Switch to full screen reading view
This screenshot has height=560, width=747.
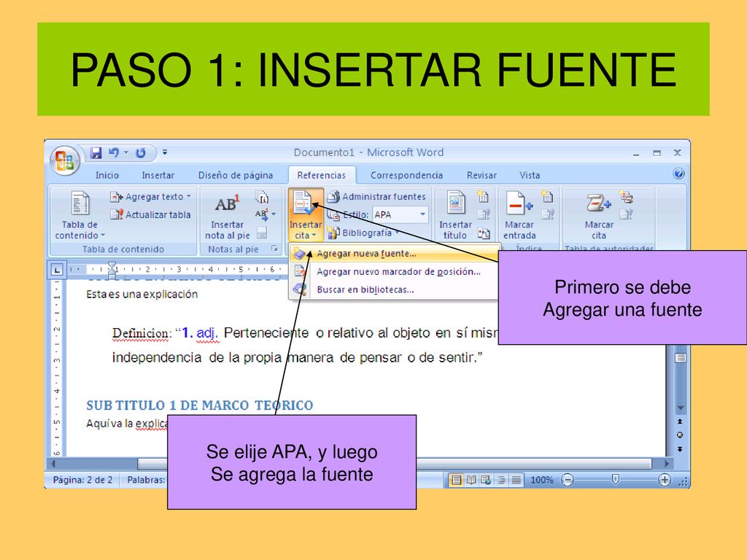point(471,480)
